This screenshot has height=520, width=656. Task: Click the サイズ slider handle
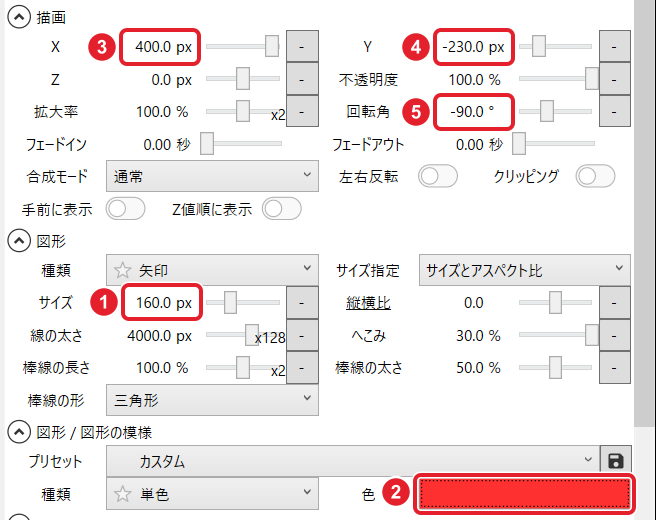tap(230, 302)
